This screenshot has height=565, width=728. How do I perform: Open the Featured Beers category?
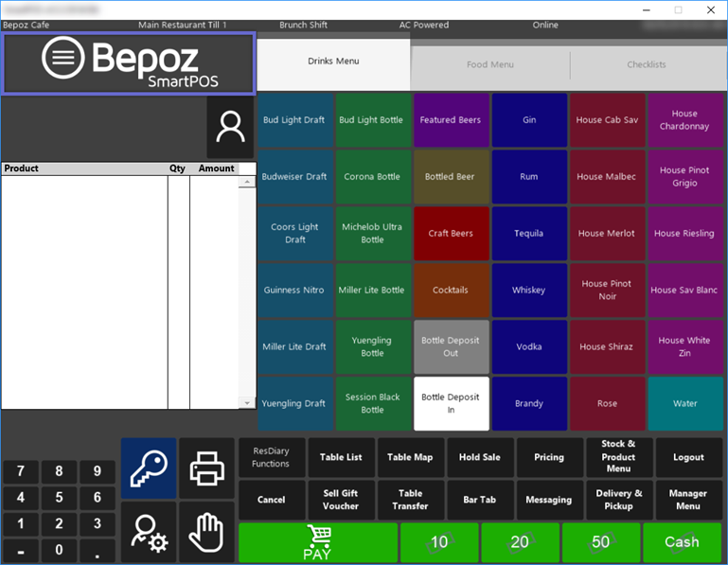[x=451, y=120]
